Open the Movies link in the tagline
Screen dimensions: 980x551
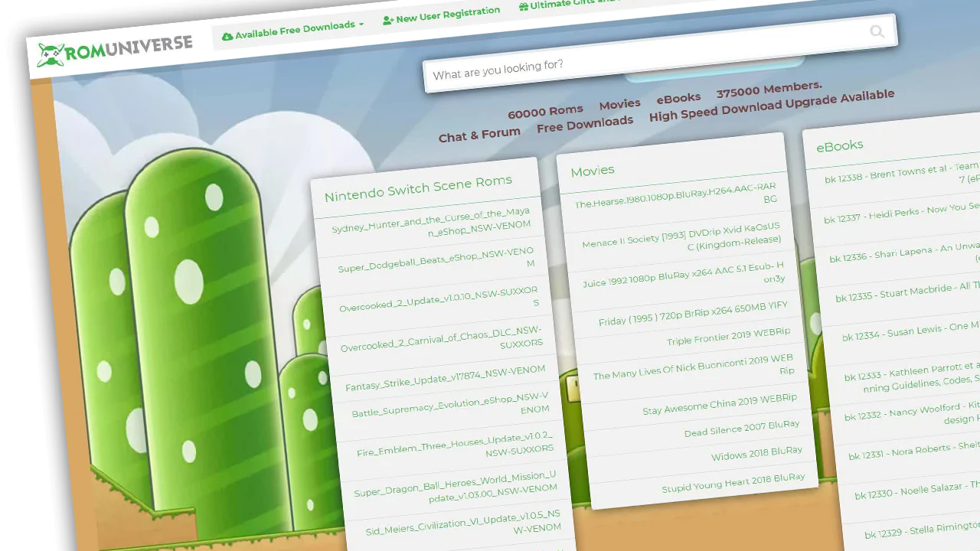click(x=620, y=104)
